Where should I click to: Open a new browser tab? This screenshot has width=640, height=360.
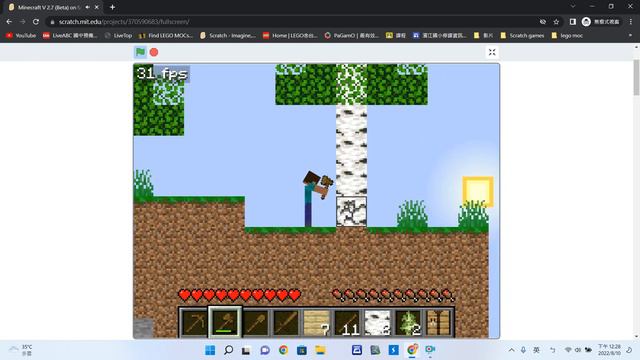click(112, 7)
